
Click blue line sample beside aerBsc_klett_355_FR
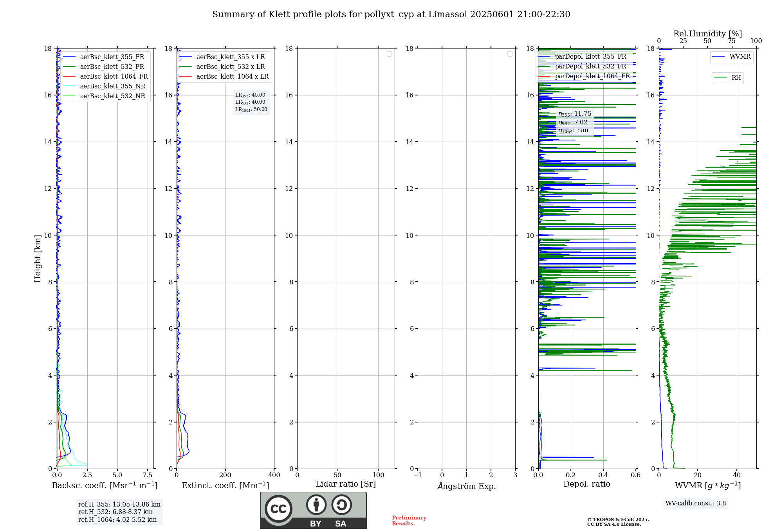coord(69,57)
